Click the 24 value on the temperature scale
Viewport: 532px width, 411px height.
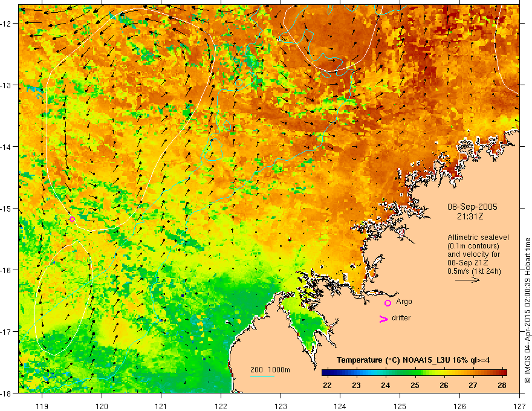[386, 385]
